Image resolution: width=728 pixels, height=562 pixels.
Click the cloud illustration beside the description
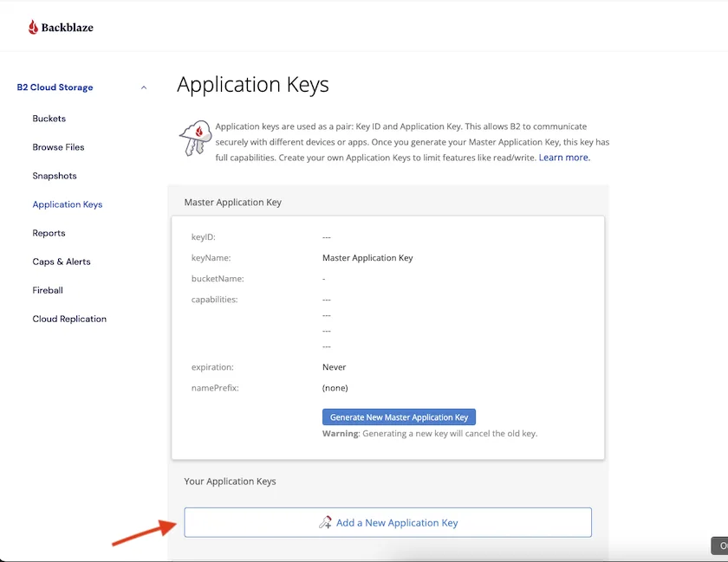[196, 139]
